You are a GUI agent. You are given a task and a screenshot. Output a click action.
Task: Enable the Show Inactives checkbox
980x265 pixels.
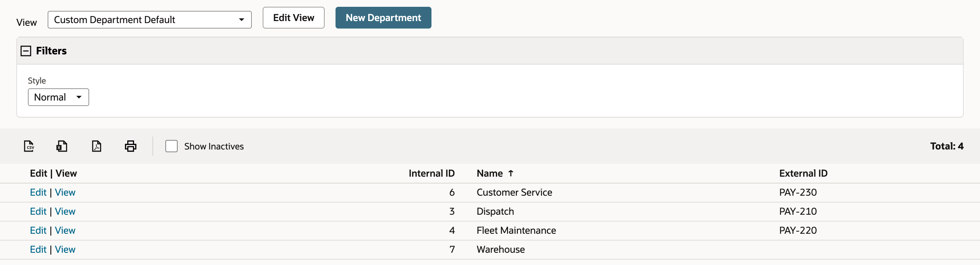pos(171,146)
